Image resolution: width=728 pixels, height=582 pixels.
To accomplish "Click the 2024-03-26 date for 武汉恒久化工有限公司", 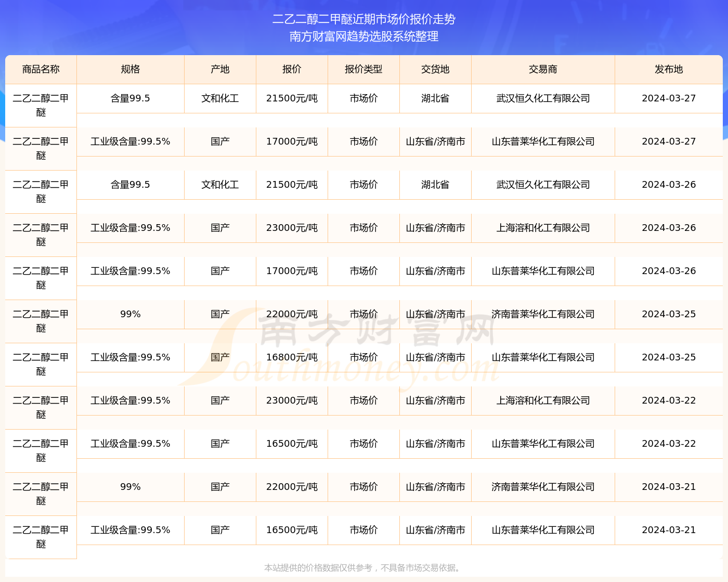I will 669,185.
